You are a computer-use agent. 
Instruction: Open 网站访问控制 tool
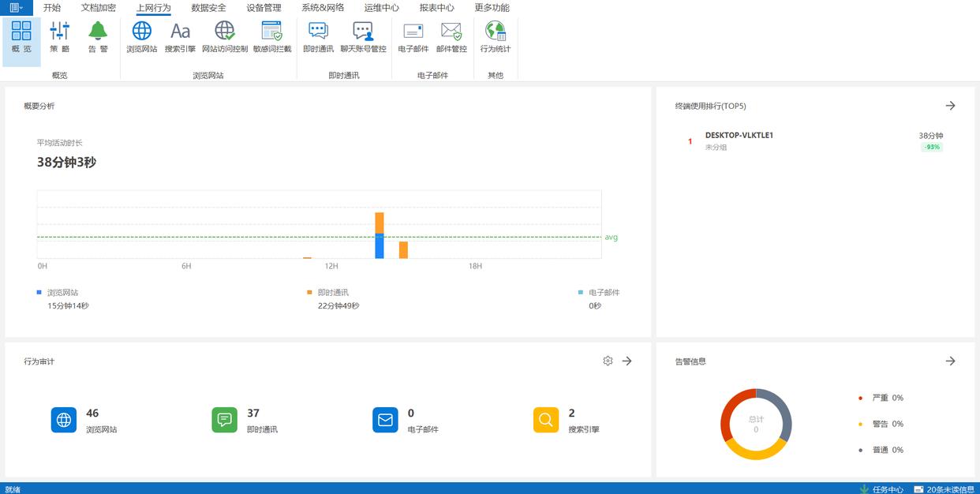[225, 37]
